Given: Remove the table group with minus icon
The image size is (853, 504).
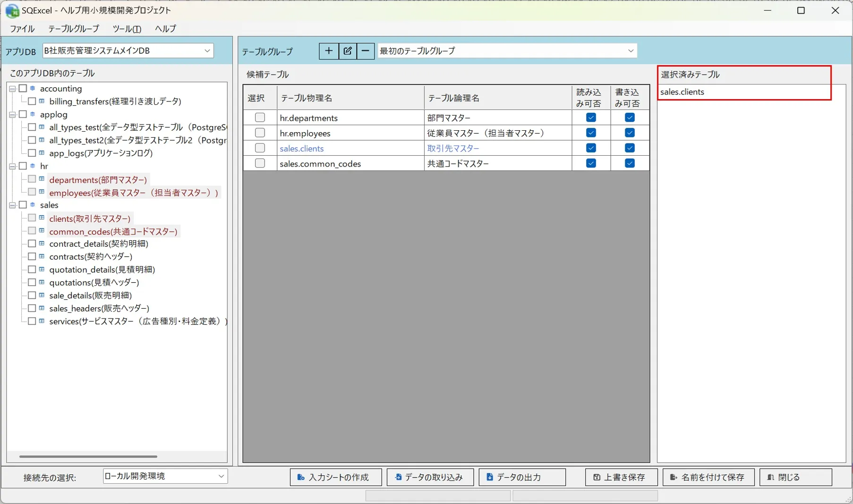Looking at the screenshot, I should (366, 51).
